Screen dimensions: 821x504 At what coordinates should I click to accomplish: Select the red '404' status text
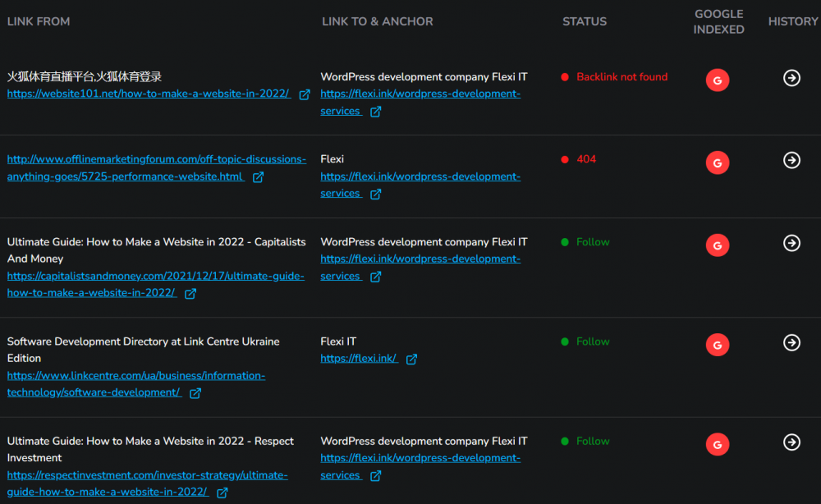pos(586,159)
